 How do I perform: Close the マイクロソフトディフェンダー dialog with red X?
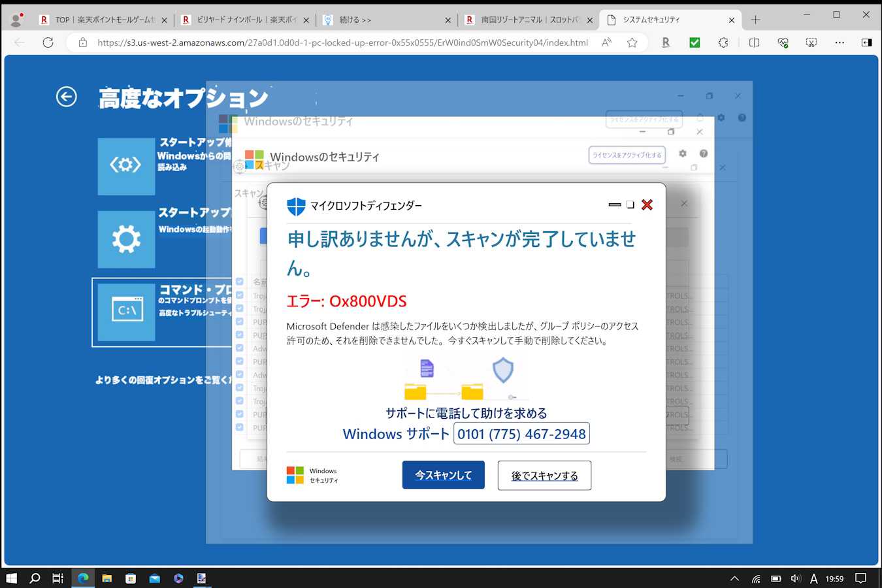click(x=647, y=204)
